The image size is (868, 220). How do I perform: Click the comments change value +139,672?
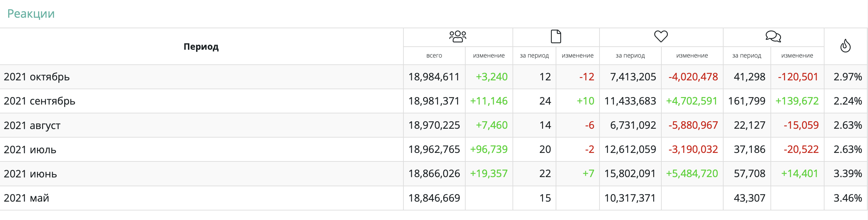[797, 101]
